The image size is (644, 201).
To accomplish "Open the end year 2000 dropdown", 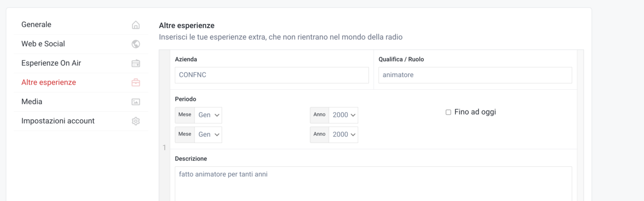I will click(x=343, y=134).
